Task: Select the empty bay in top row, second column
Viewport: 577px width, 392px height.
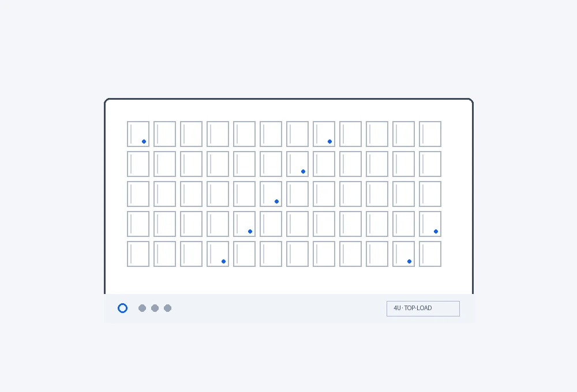Action: click(x=165, y=134)
